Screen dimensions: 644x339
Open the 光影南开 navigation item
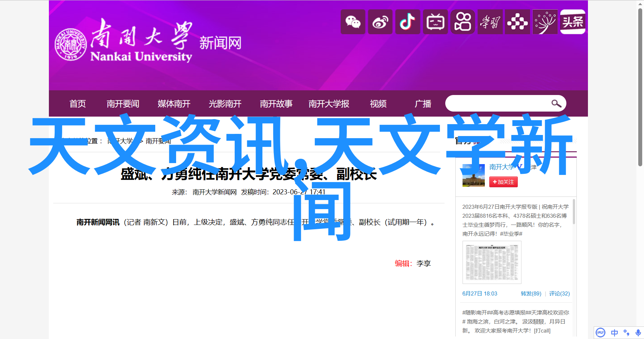click(x=225, y=104)
